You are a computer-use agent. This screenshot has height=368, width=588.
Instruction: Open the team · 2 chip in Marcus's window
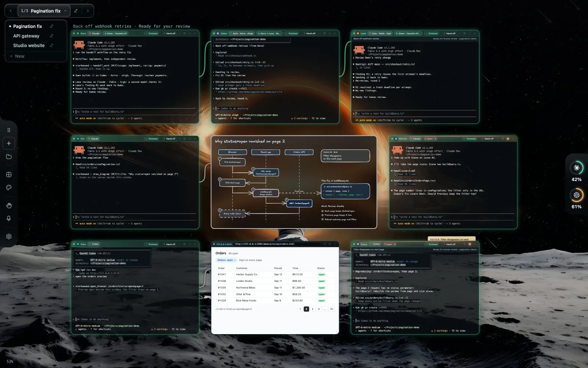[430, 139]
